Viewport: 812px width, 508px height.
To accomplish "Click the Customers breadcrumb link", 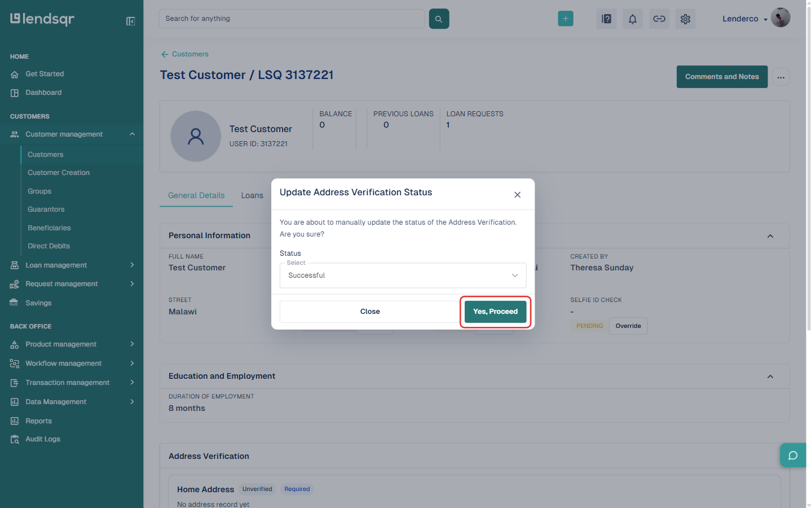I will point(190,54).
